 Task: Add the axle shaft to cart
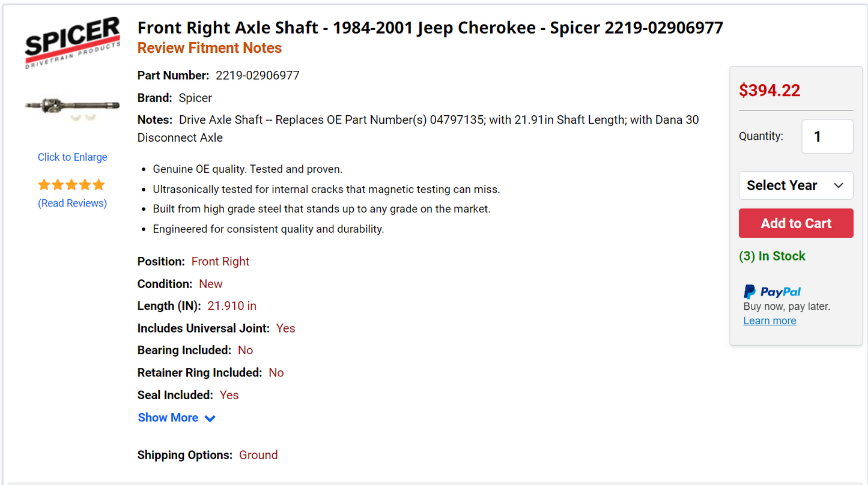[796, 223]
